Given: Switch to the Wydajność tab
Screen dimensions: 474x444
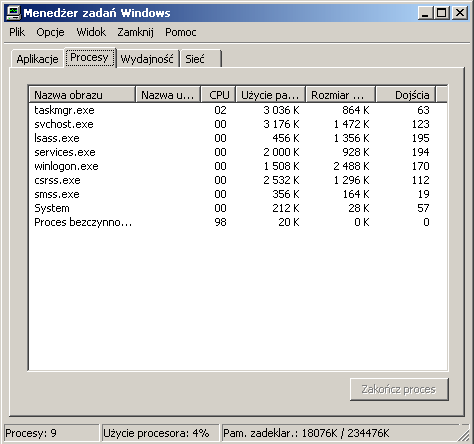Looking at the screenshot, I should tap(147, 59).
